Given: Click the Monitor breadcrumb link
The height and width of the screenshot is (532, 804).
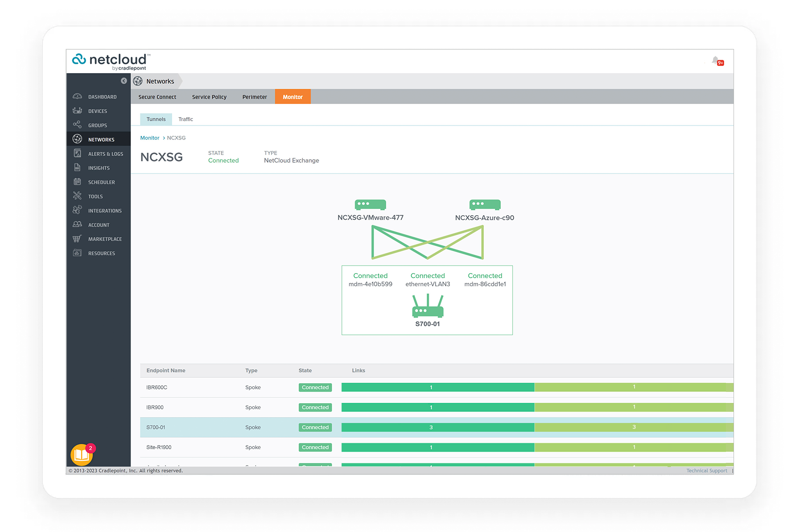Looking at the screenshot, I should pos(149,138).
